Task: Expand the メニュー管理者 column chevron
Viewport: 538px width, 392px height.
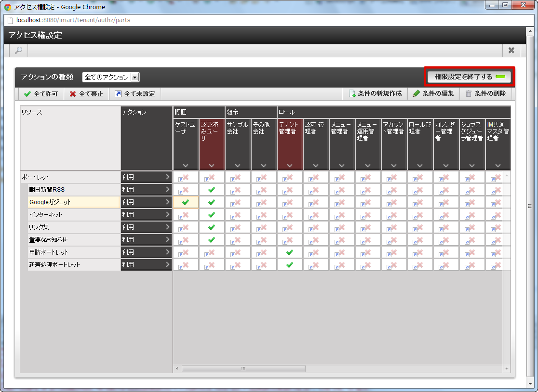Action: (x=342, y=166)
